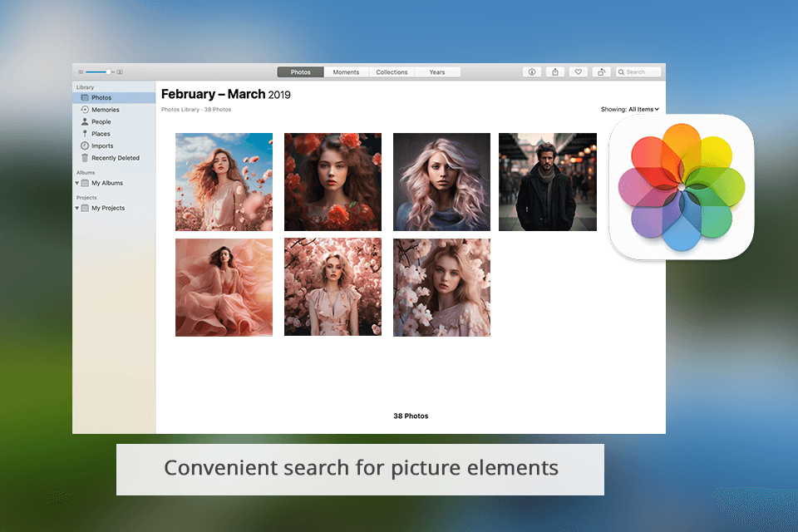
Task: Click the Share toolbar icon
Action: pos(554,71)
